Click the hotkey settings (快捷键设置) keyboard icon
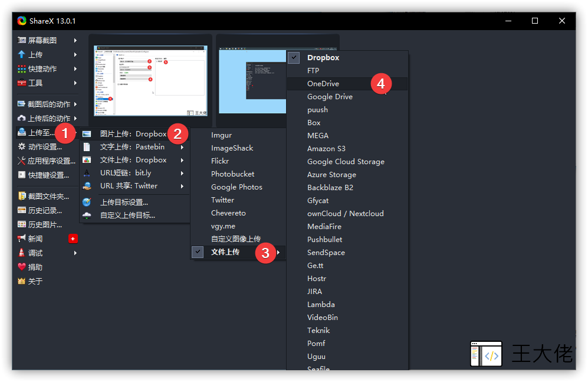This screenshot has width=588, height=382. pyautogui.click(x=22, y=175)
